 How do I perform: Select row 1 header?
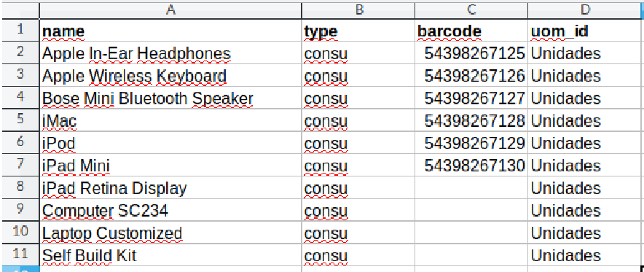coord(20,30)
